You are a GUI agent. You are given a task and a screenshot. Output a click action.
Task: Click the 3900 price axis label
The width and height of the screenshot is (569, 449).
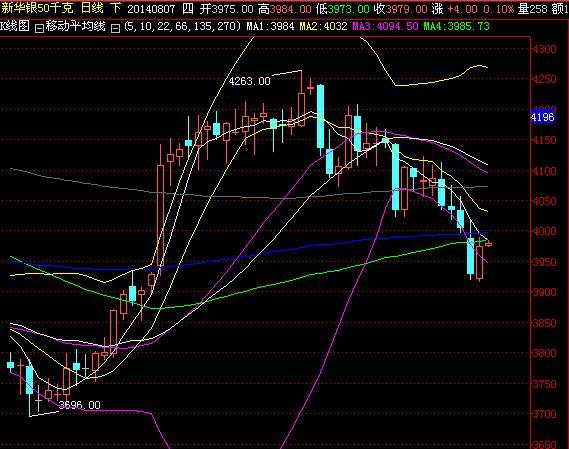544,292
